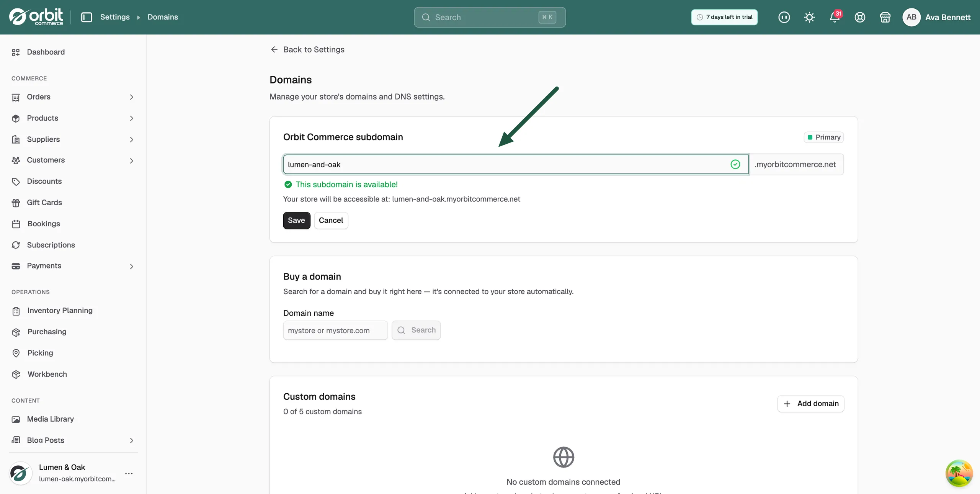Click the Bookings calendar icon
Viewport: 980px width, 494px height.
[16, 224]
